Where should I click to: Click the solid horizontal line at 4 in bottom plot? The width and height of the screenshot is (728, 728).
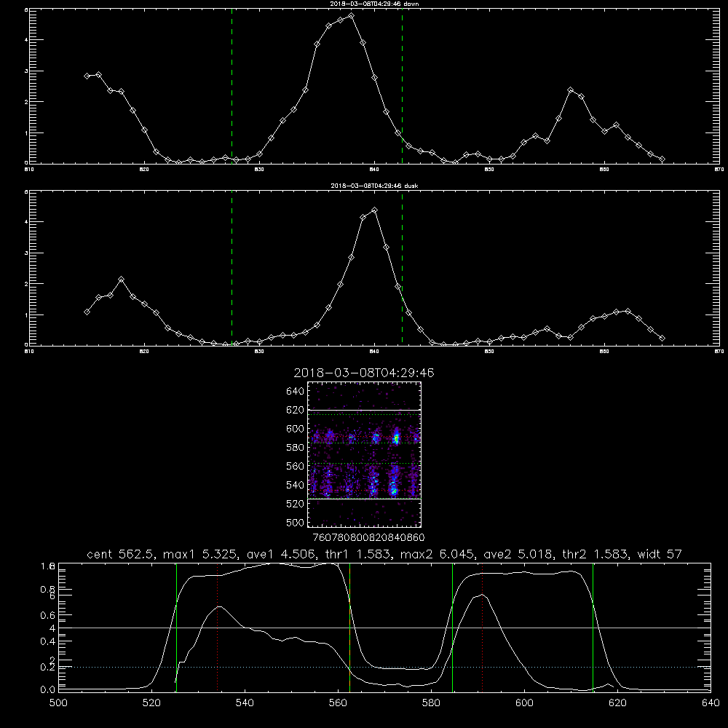pyautogui.click(x=384, y=628)
